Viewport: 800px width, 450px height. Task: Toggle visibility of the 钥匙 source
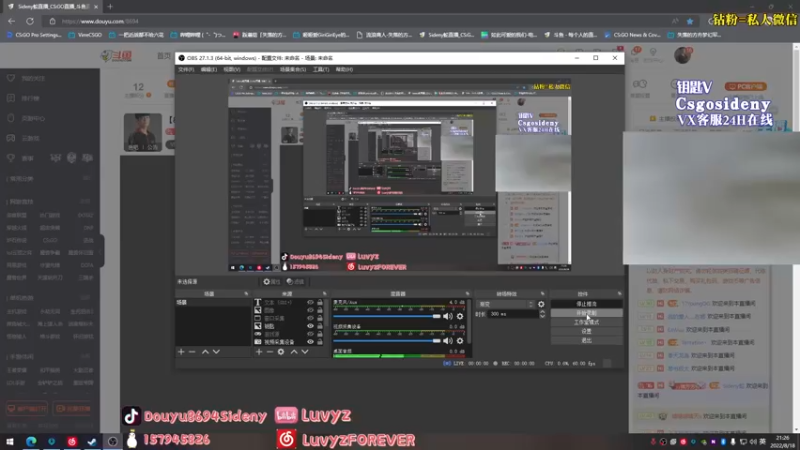pyautogui.click(x=310, y=326)
